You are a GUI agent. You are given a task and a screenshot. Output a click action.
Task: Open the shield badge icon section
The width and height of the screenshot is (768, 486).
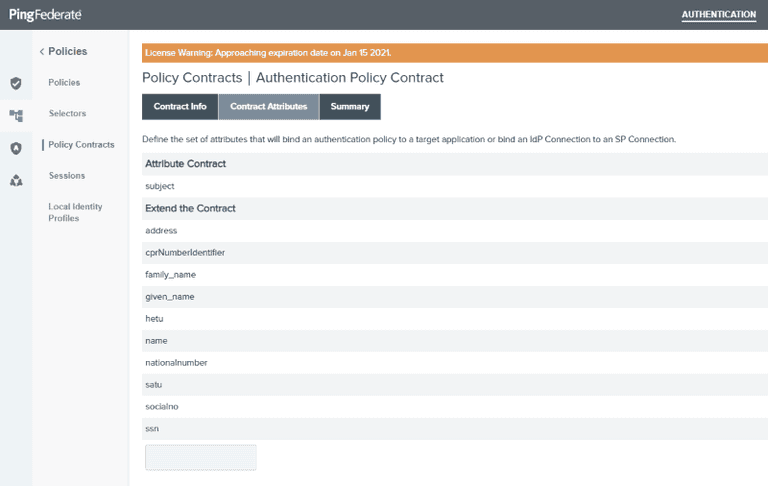tap(16, 148)
